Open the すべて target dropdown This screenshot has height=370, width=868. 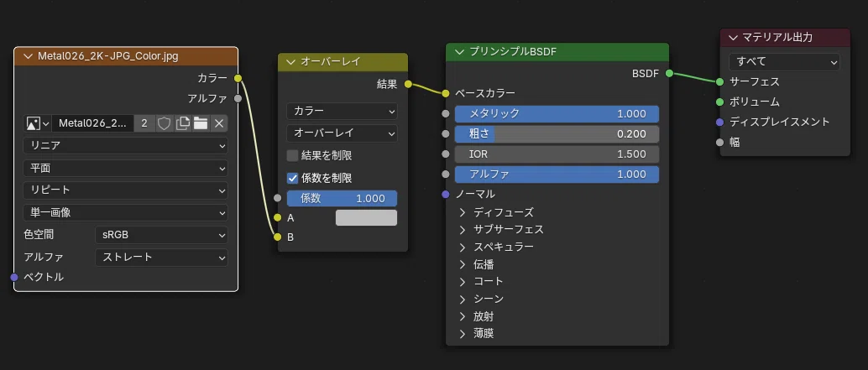point(784,62)
